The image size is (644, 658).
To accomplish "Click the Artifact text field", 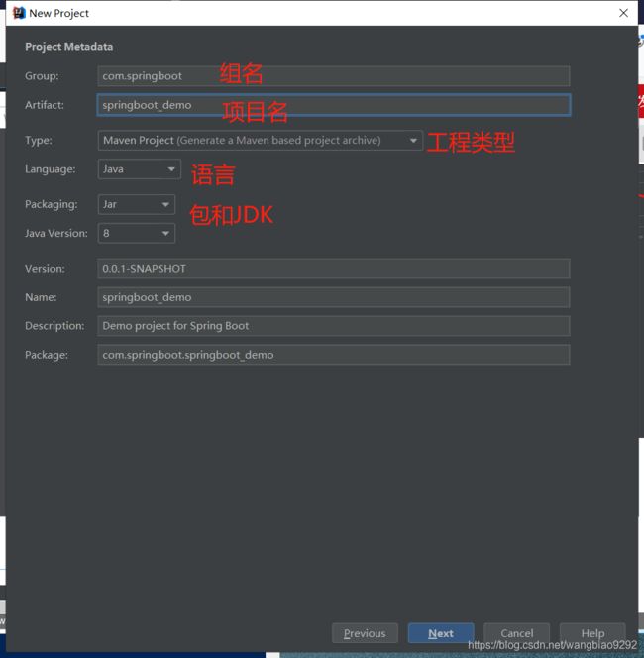I will click(x=334, y=105).
